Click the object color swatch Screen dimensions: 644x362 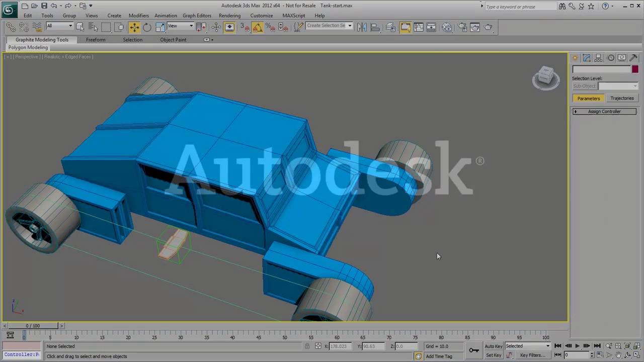pyautogui.click(x=635, y=69)
